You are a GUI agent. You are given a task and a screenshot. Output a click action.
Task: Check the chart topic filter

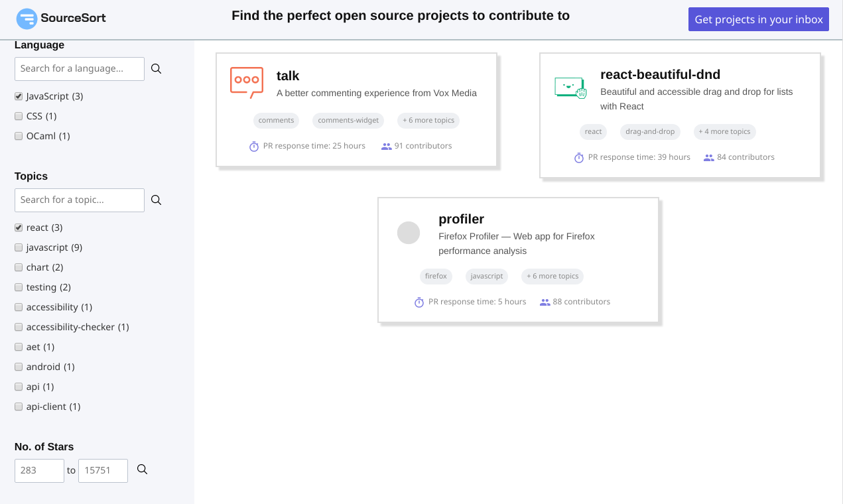point(19,267)
